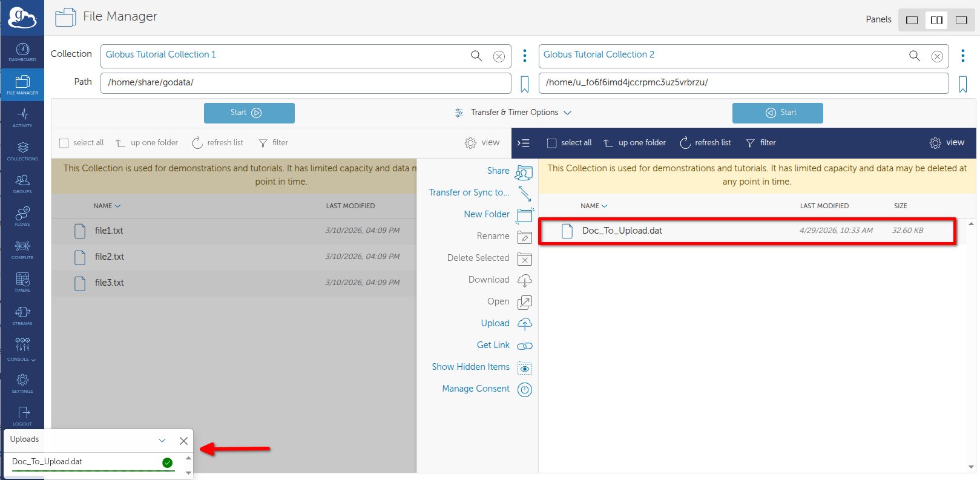Image resolution: width=980 pixels, height=480 pixels.
Task: Search Globus Tutorial Collection 1 magnifier
Action: tap(476, 56)
